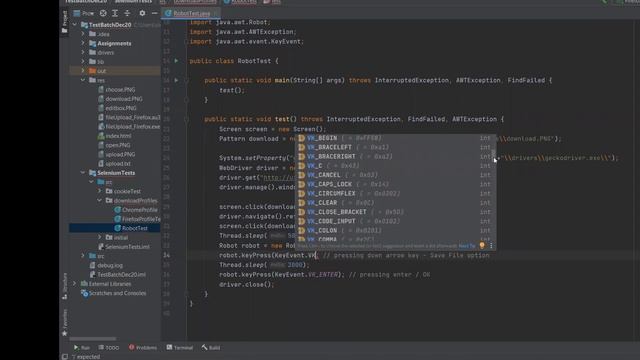640x360 pixels.
Task: Open the Favorites vertical tool tab
Action: coord(64,322)
